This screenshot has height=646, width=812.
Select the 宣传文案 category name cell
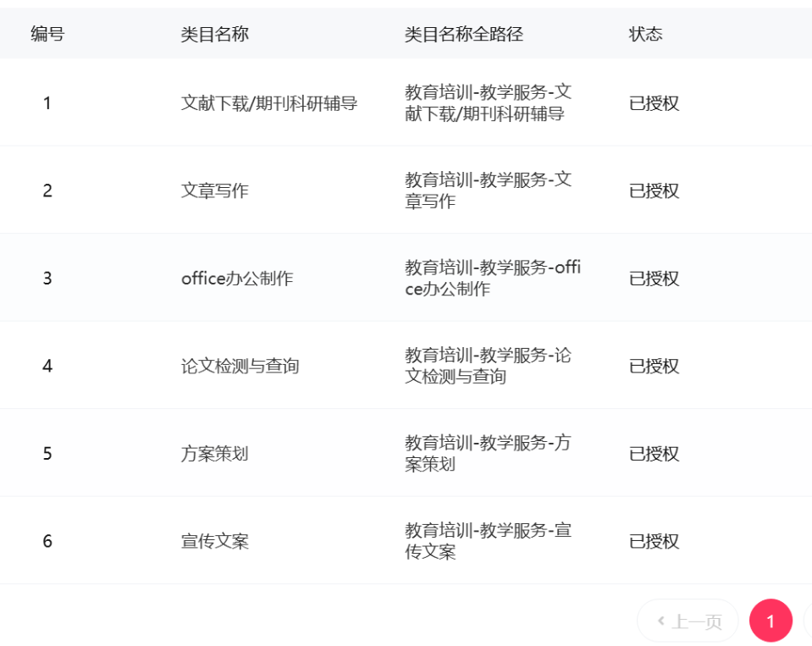tap(214, 541)
